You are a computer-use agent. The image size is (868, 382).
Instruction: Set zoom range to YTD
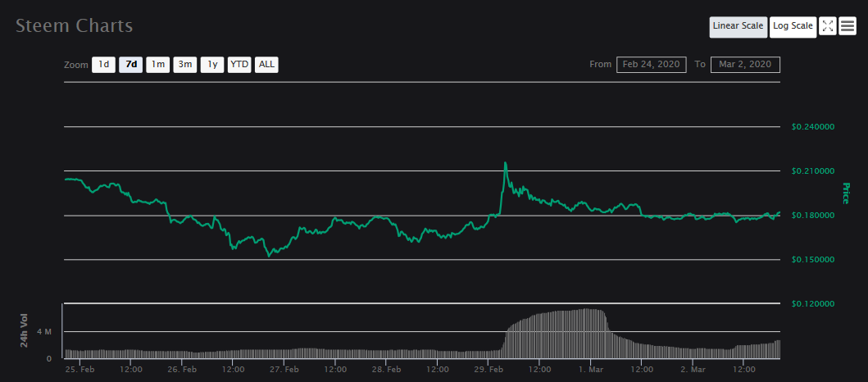coord(239,65)
